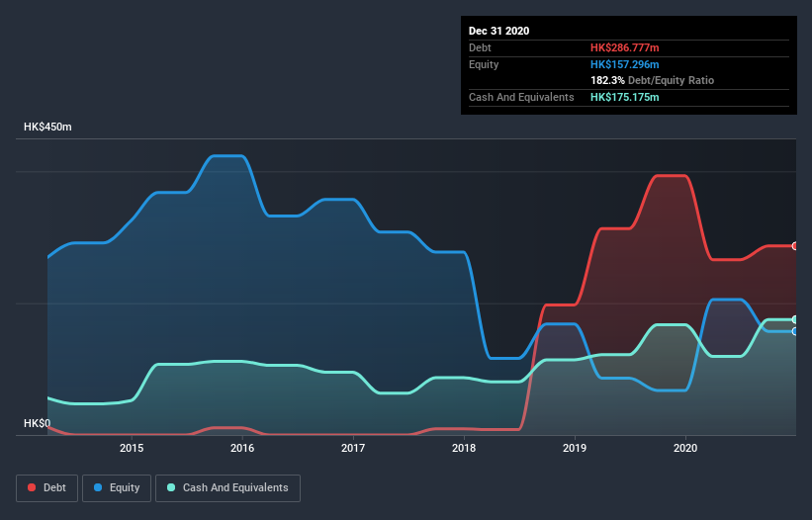Click the HK$175.175m cash value
This screenshot has width=812, height=520.
coord(624,97)
